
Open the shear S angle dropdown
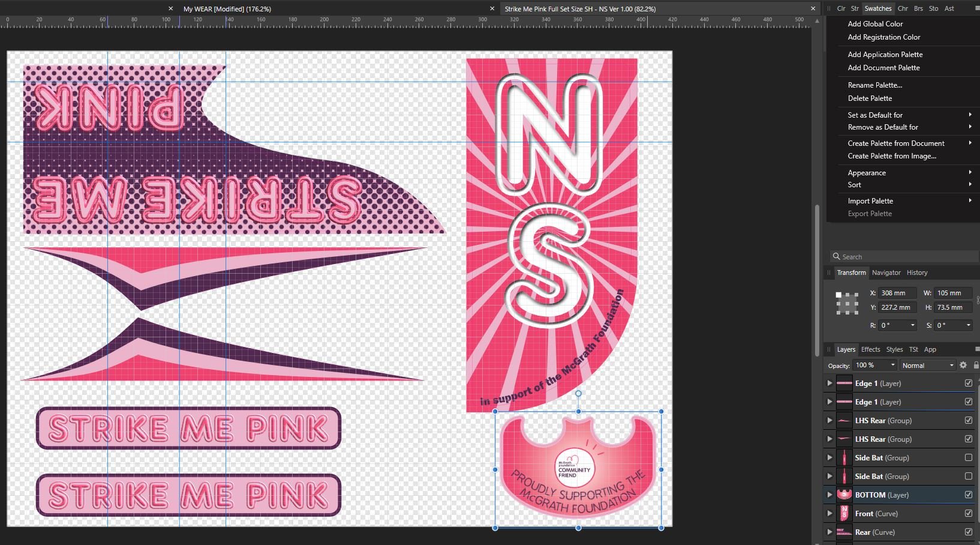point(968,325)
